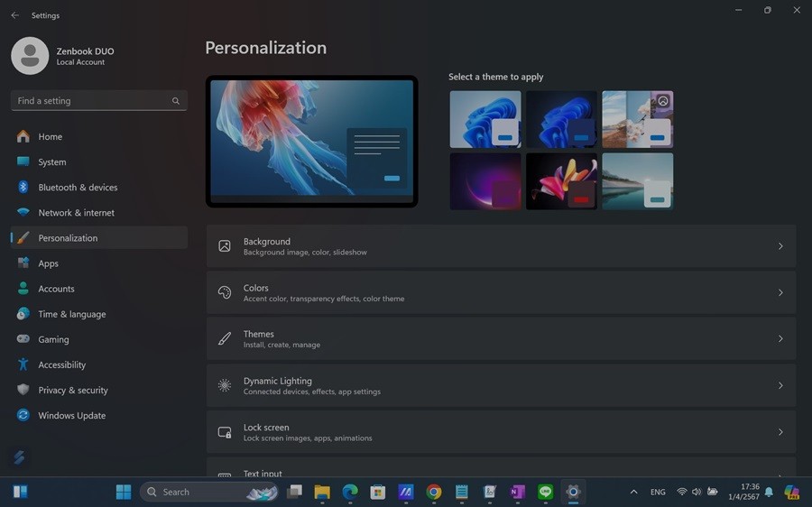The height and width of the screenshot is (507, 812).
Task: Expand the Colors settings chevron
Action: coord(780,292)
